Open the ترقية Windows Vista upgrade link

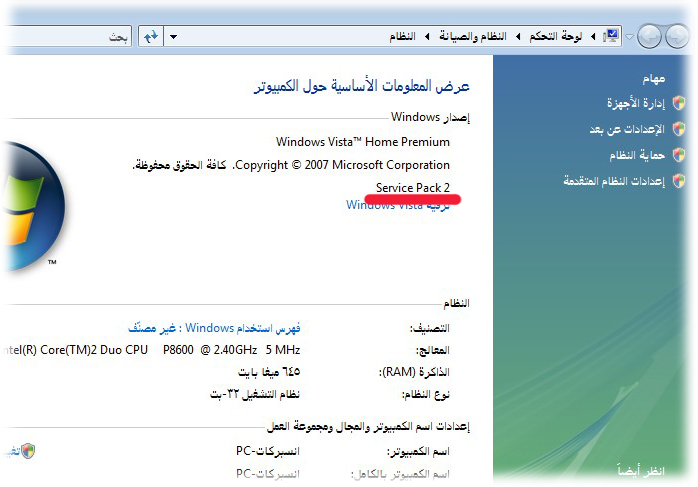398,205
